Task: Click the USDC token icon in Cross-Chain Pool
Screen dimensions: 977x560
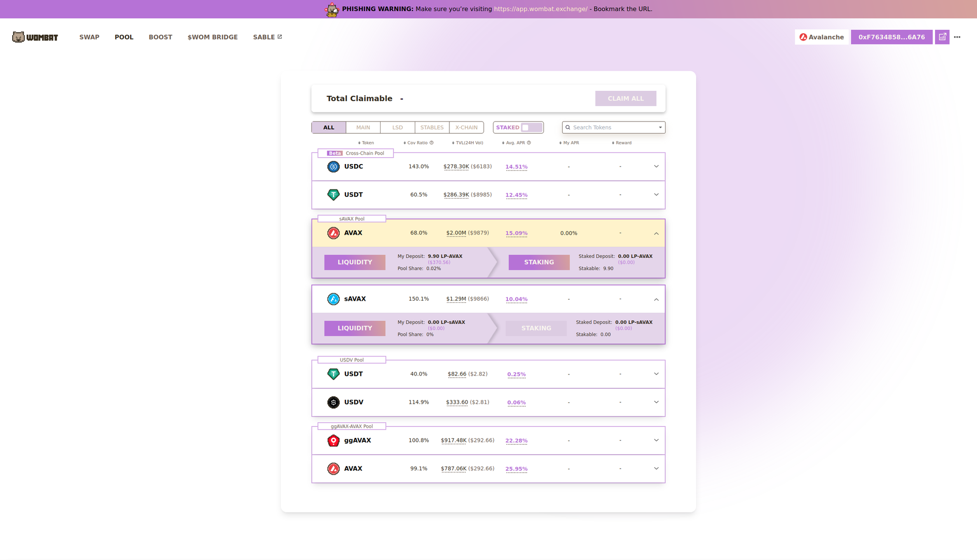Action: (x=334, y=166)
